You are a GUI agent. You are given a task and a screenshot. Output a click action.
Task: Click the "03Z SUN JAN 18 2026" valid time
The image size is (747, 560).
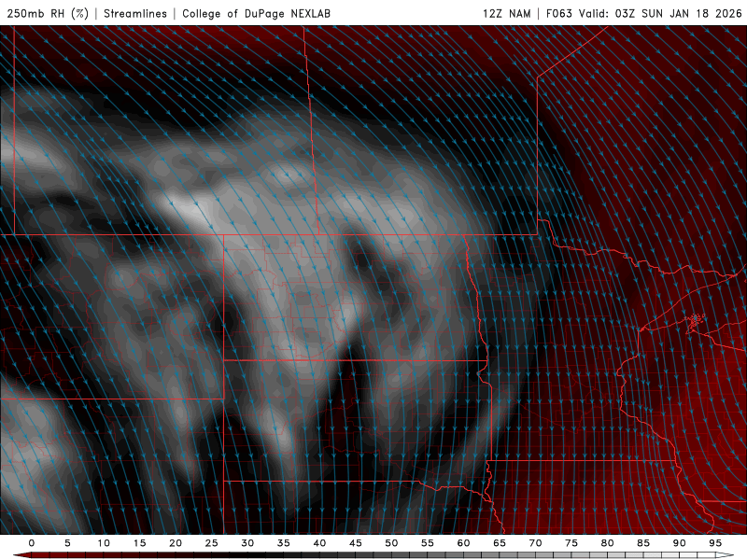click(679, 13)
